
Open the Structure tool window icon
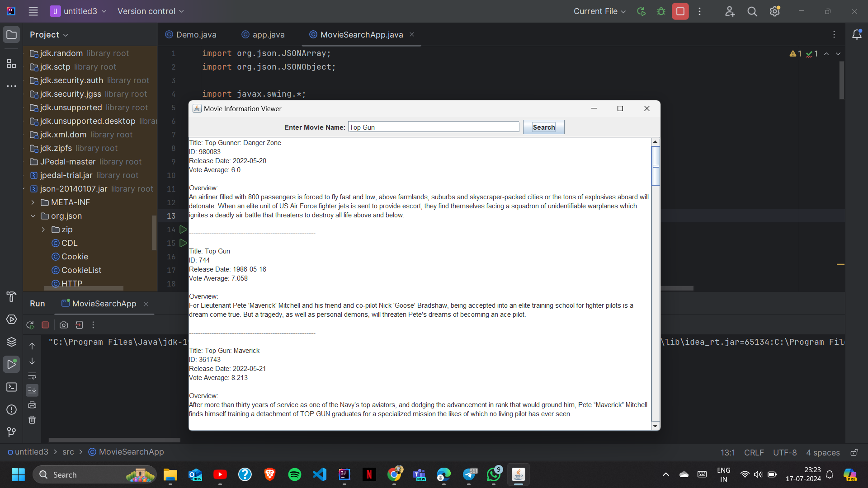(x=11, y=64)
